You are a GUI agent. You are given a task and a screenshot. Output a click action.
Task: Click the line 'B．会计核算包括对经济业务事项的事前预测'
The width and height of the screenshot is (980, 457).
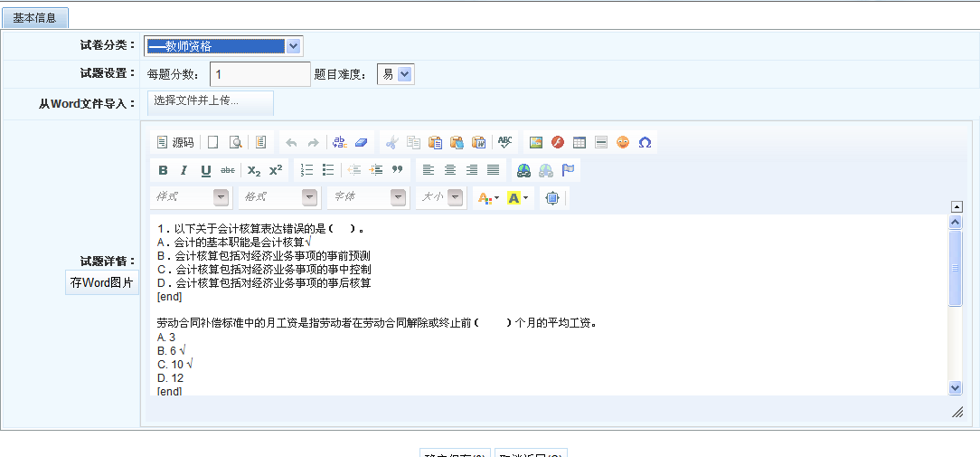[x=264, y=256]
